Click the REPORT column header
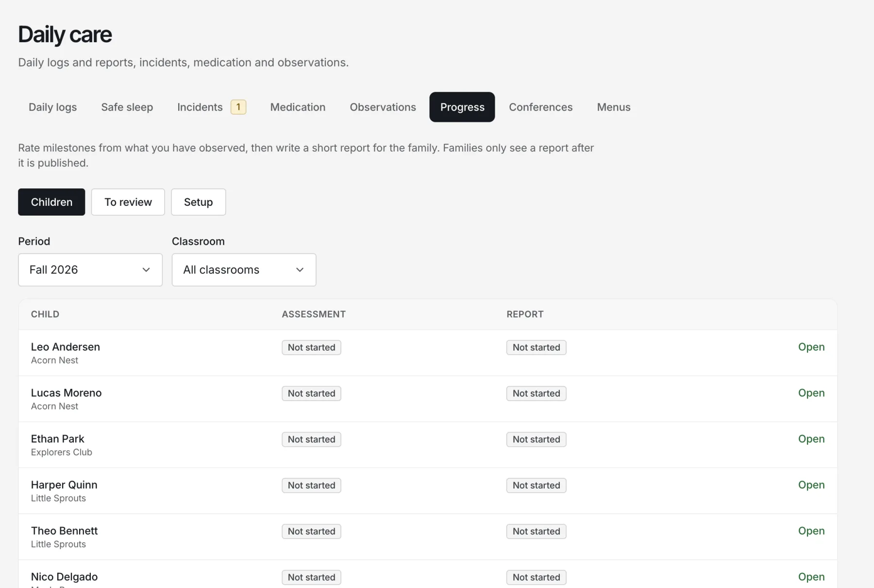 pos(525,314)
